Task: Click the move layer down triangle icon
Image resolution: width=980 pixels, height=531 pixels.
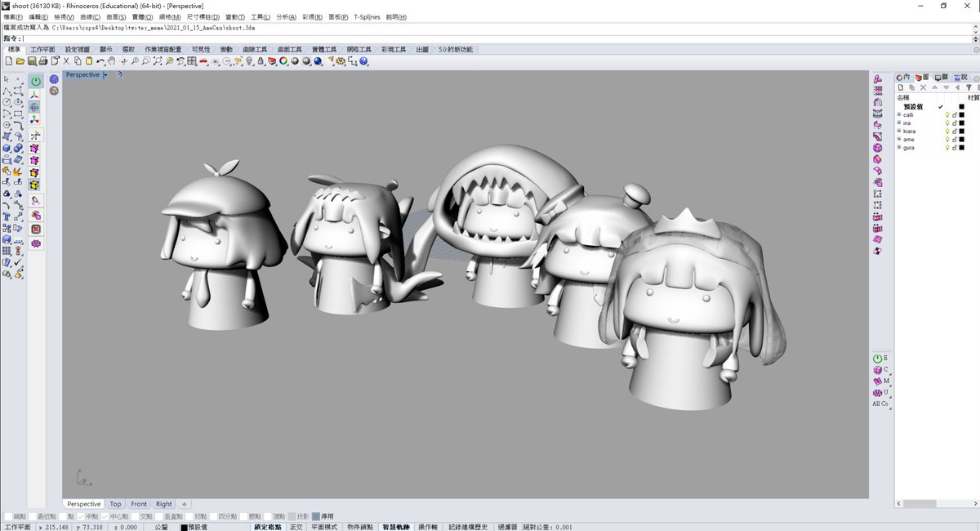Action: click(x=946, y=87)
